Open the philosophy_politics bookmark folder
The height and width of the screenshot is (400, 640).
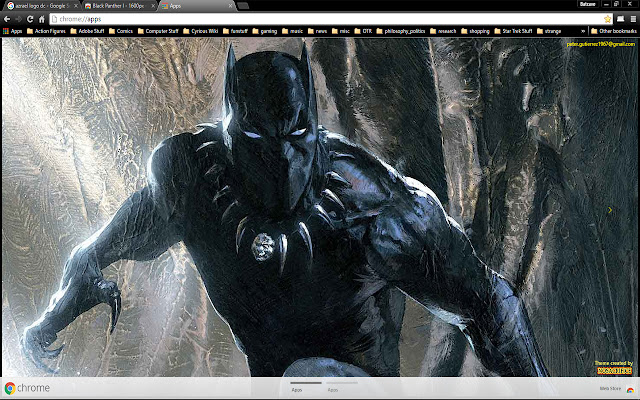pos(401,31)
